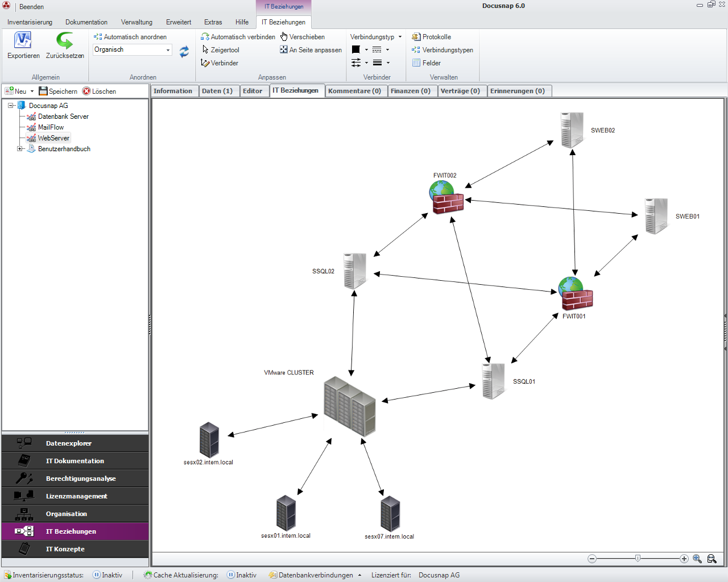Select the sesx07.intern.local host icon
The image size is (728, 582).
(x=390, y=514)
